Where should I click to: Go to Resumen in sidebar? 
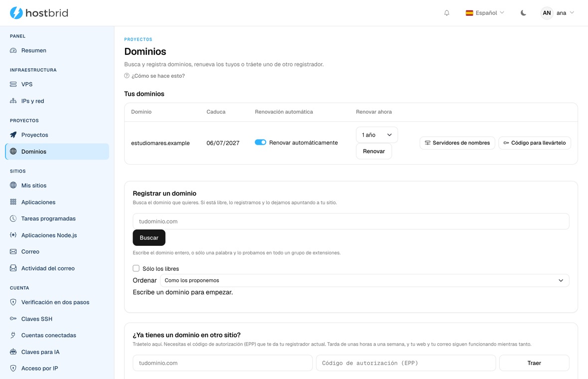(x=57, y=50)
